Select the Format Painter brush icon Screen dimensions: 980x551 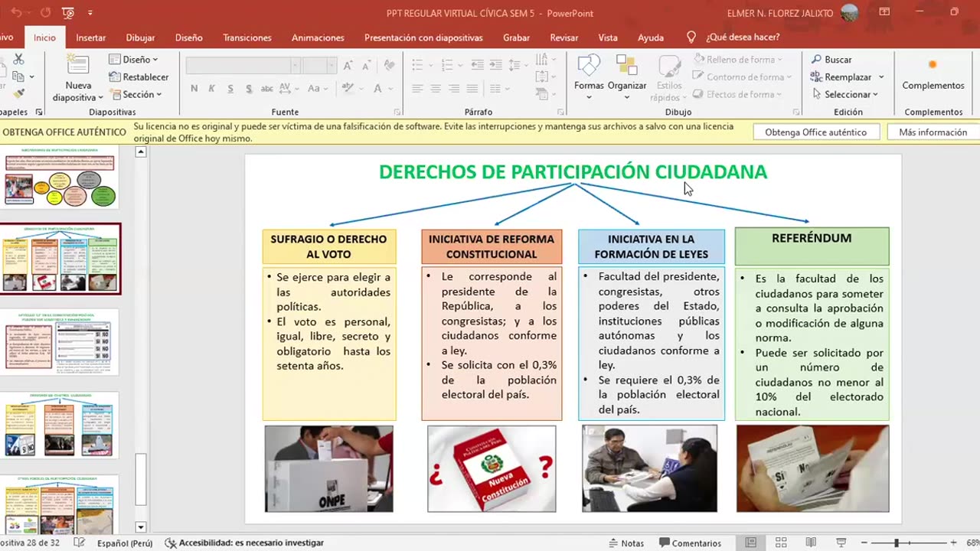point(18,93)
